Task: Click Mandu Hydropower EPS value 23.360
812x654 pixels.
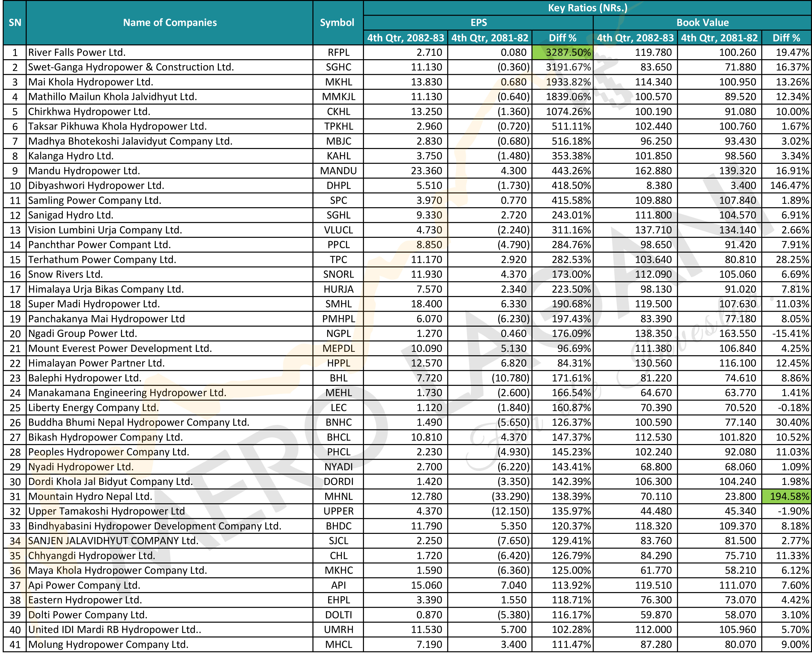Action: point(406,171)
